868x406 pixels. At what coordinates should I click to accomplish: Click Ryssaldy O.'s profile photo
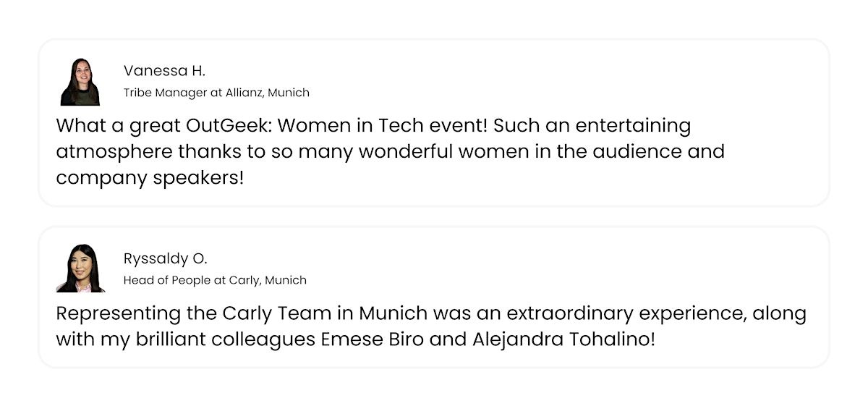pyautogui.click(x=80, y=268)
